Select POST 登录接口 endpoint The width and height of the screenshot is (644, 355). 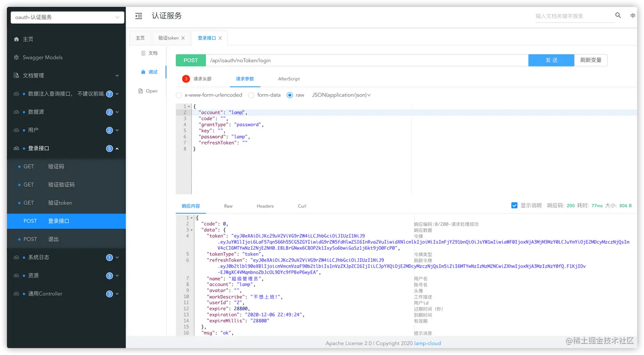66,221
